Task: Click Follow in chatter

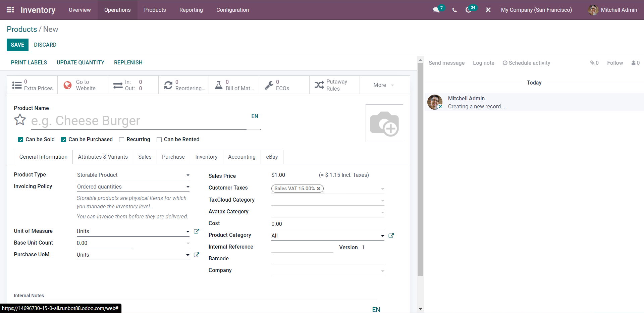Action: pos(615,63)
